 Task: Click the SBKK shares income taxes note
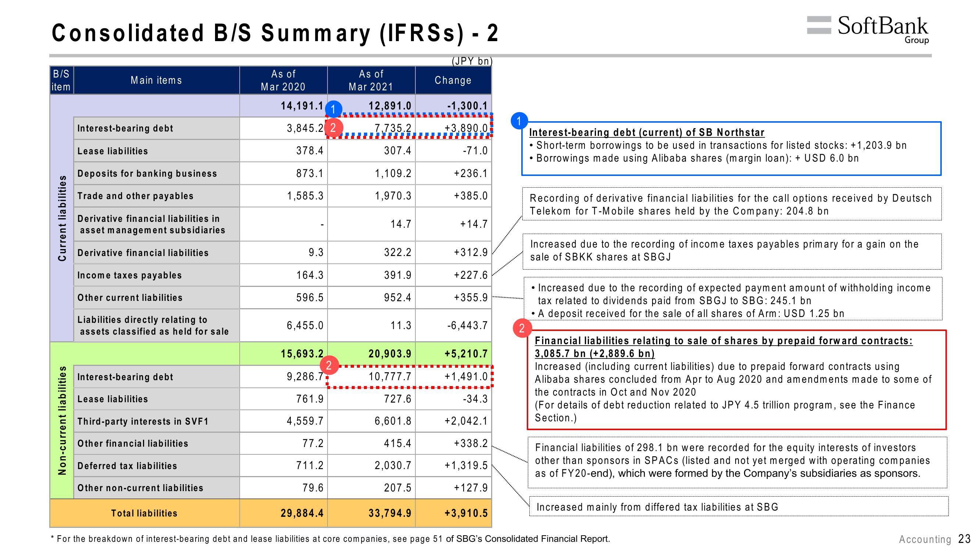pyautogui.click(x=732, y=251)
